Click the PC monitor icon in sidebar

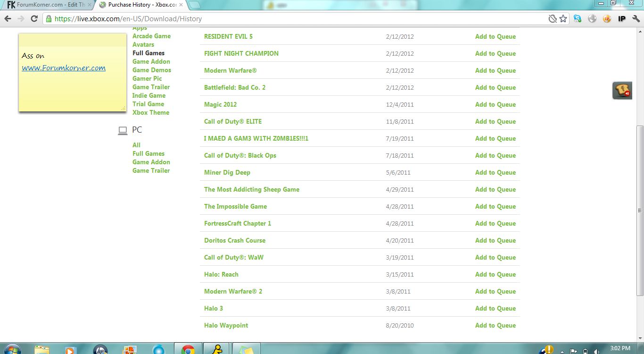coord(123,130)
